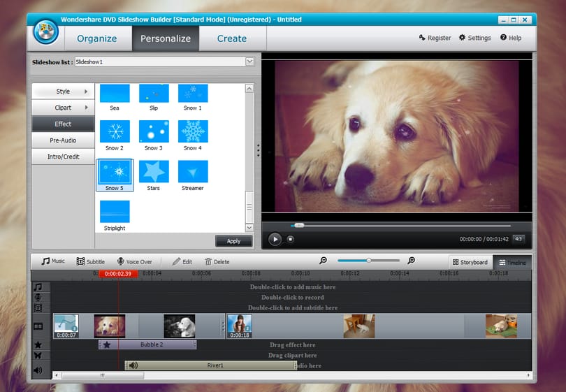Image resolution: width=566 pixels, height=392 pixels.
Task: Expand the Slideshow list dropdown
Action: pyautogui.click(x=249, y=61)
